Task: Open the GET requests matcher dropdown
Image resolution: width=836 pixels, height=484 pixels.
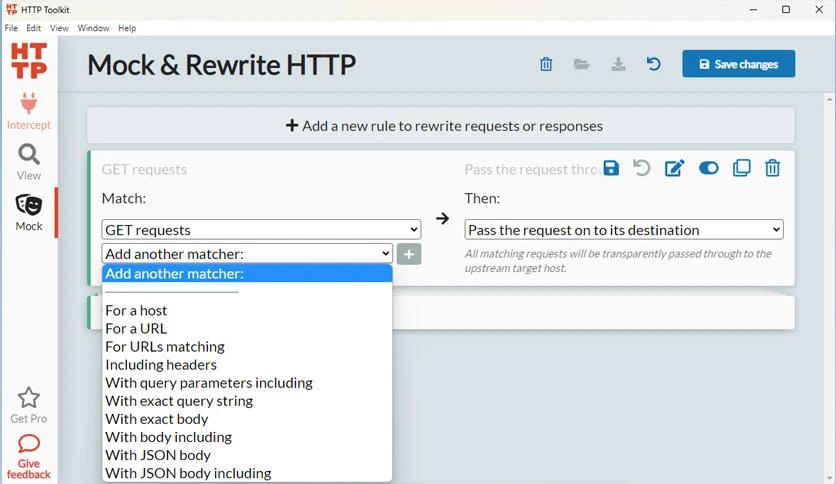Action: tap(261, 230)
